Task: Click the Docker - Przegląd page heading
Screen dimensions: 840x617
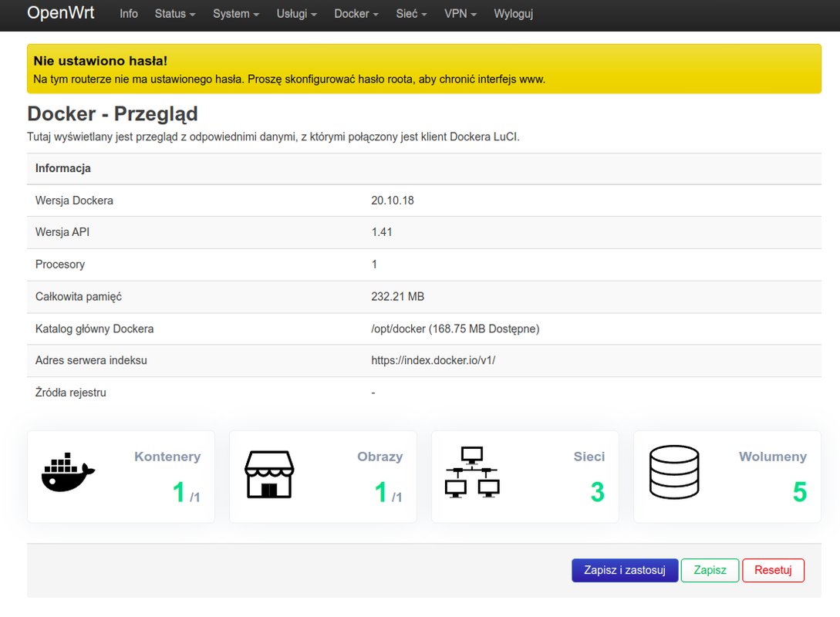Action: pos(113,113)
